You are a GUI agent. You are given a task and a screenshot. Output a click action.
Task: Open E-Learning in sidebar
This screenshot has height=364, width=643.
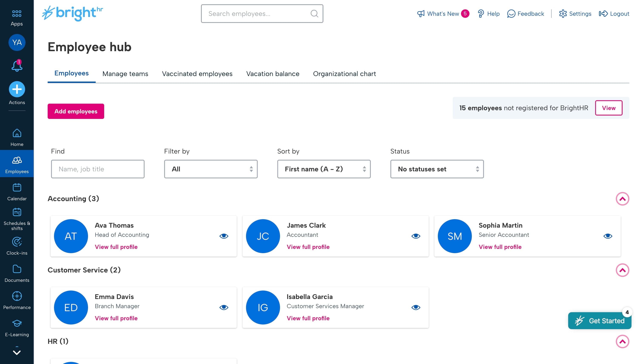pyautogui.click(x=17, y=328)
